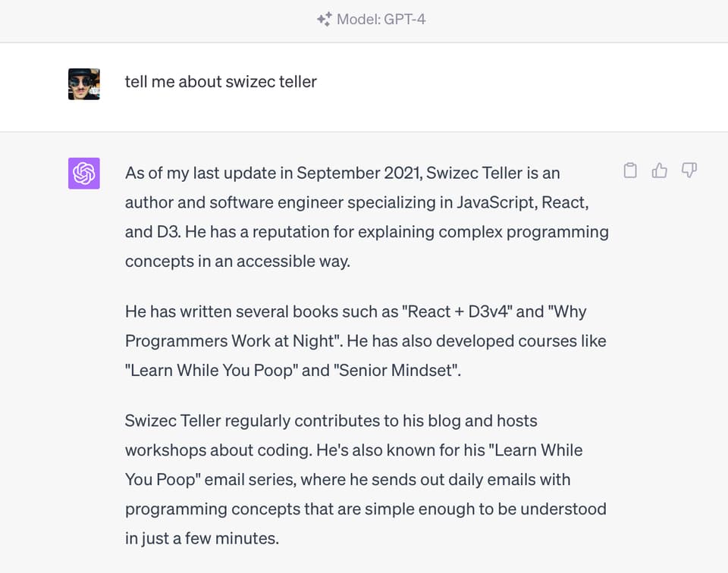This screenshot has height=573, width=728.
Task: Click the thumbs up icon
Action: tap(659, 171)
